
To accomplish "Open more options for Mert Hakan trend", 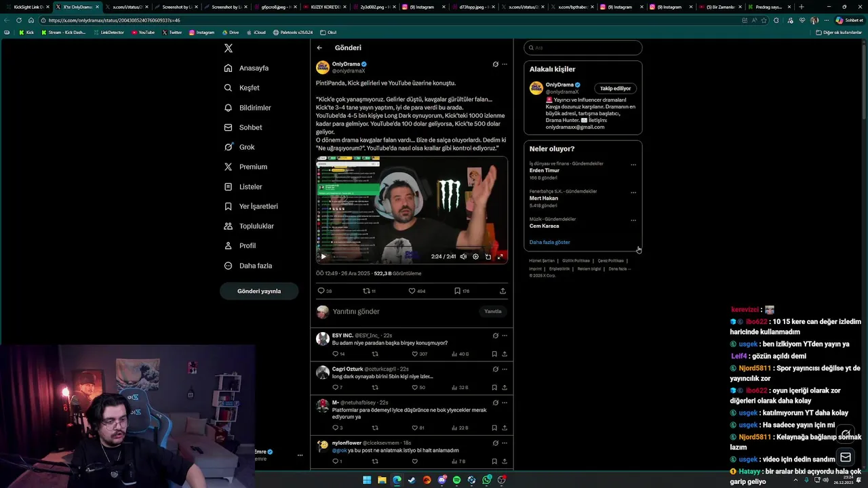I will (x=633, y=192).
